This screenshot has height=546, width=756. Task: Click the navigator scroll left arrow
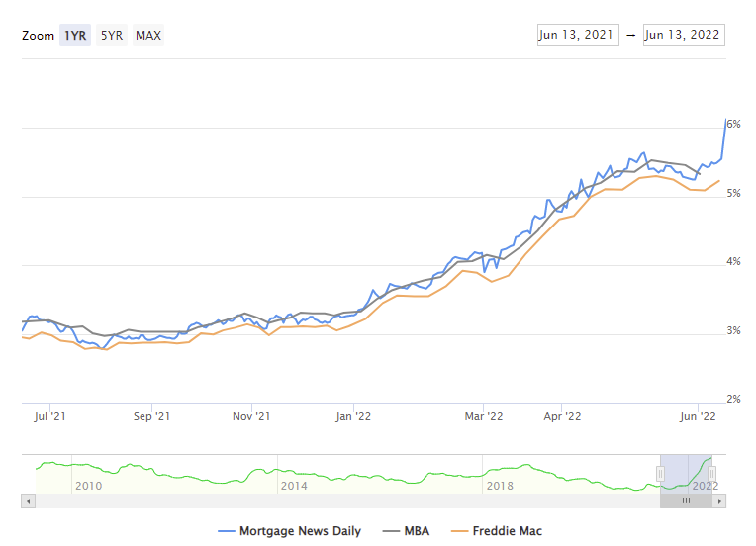28,501
